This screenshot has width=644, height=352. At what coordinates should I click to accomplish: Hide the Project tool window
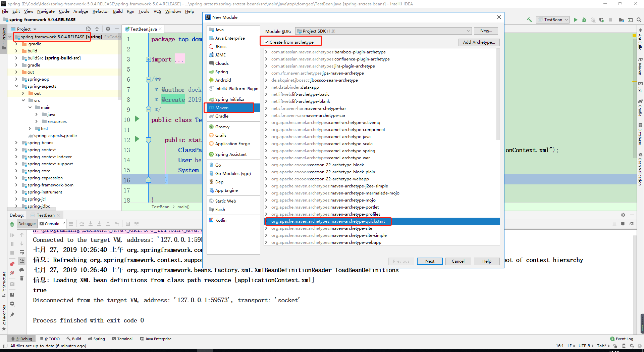(x=117, y=29)
